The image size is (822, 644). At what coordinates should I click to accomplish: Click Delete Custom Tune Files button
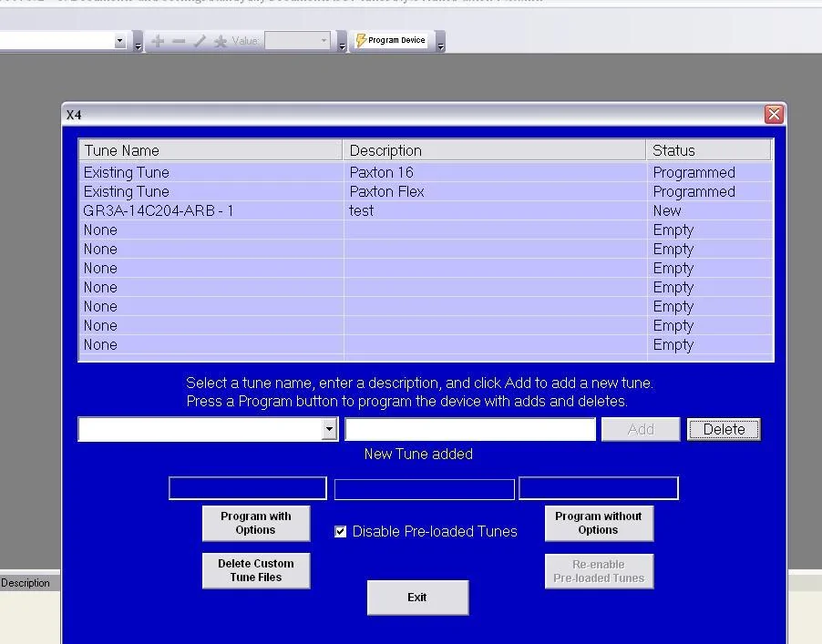256,570
